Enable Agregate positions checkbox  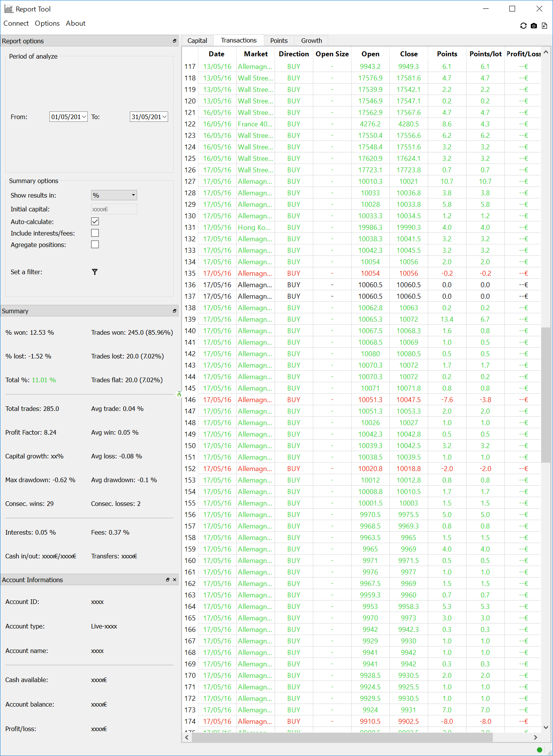[x=95, y=244]
